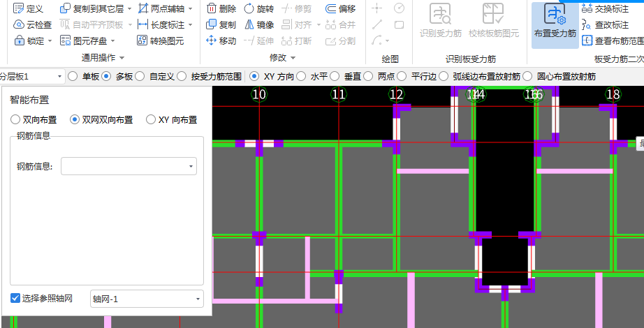Select 平行边 parallel edge option

pos(402,76)
